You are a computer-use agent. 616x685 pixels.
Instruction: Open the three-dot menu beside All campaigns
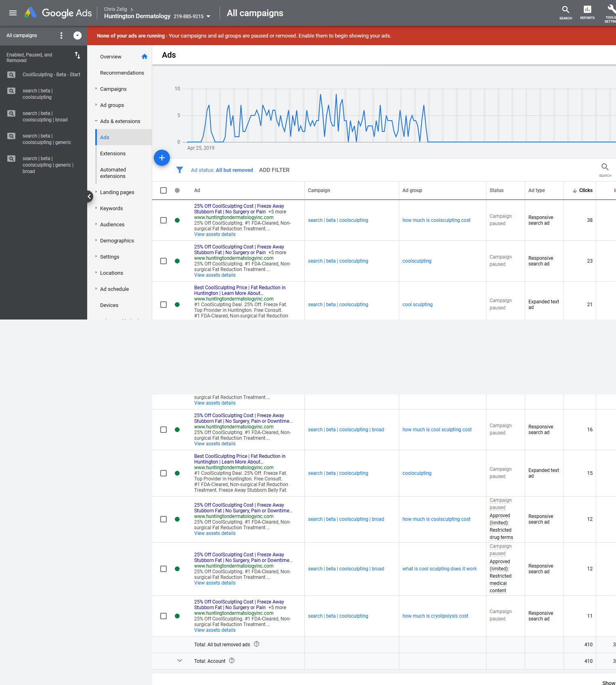tap(61, 36)
